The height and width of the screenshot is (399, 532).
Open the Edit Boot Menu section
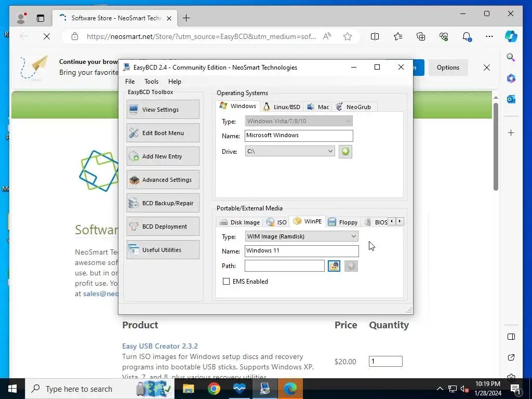(163, 133)
